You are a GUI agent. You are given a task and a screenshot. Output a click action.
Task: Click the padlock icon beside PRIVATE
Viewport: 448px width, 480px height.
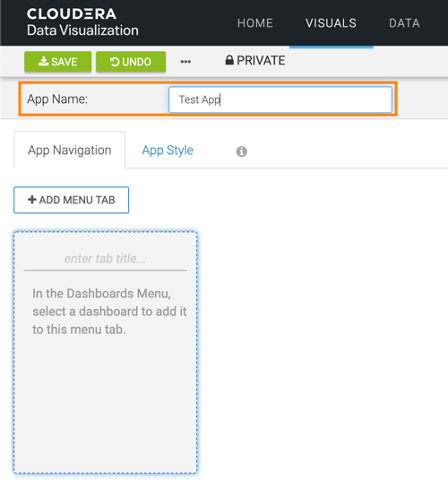coord(229,60)
